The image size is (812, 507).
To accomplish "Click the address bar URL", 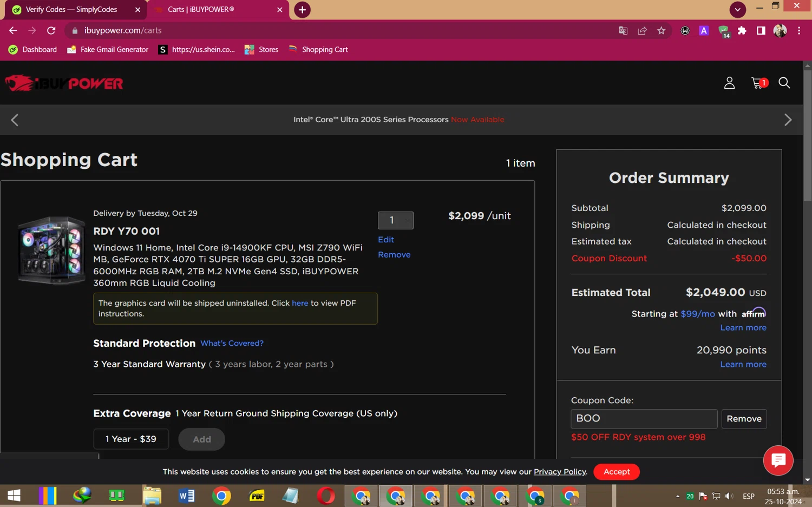I will pyautogui.click(x=123, y=31).
